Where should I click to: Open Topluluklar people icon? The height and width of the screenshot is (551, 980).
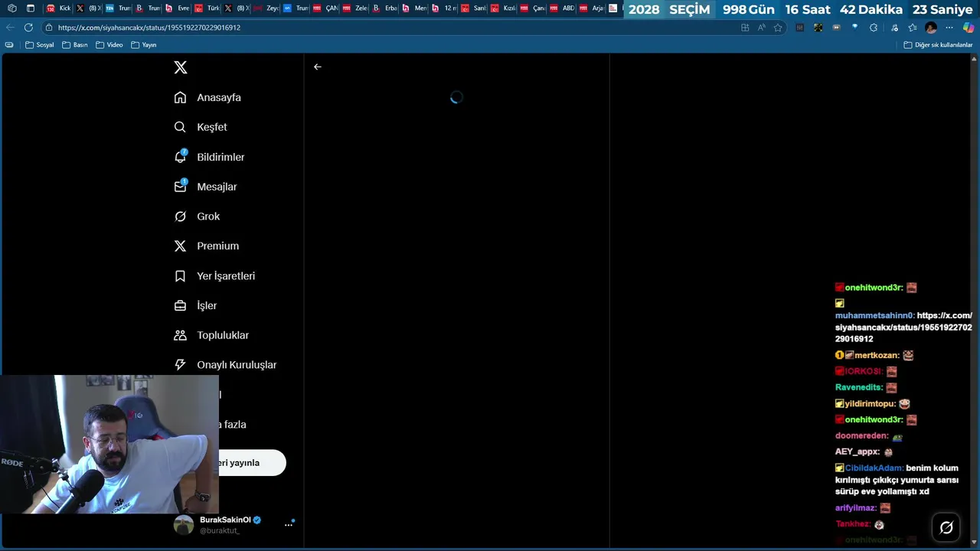point(180,335)
